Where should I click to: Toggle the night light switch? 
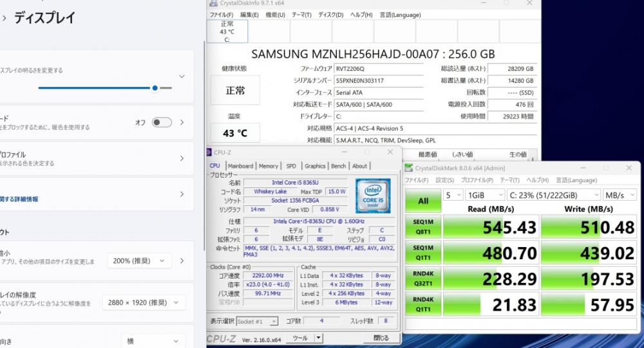click(162, 122)
